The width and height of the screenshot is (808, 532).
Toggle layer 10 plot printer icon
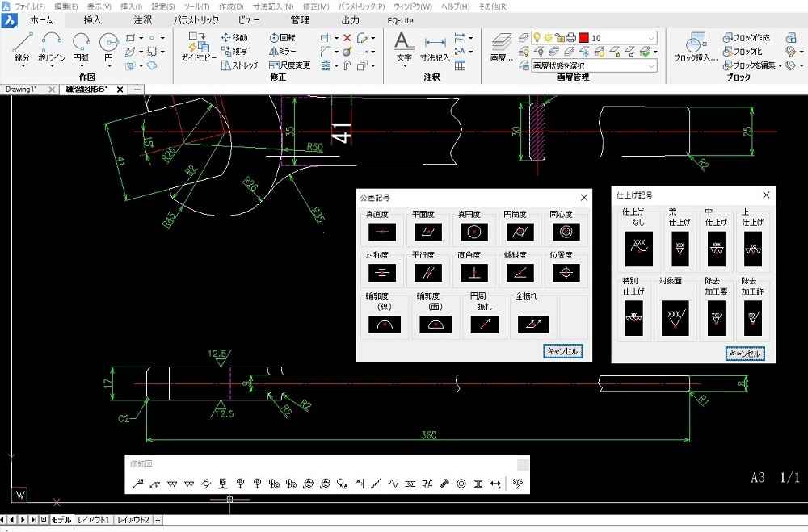pos(571,38)
